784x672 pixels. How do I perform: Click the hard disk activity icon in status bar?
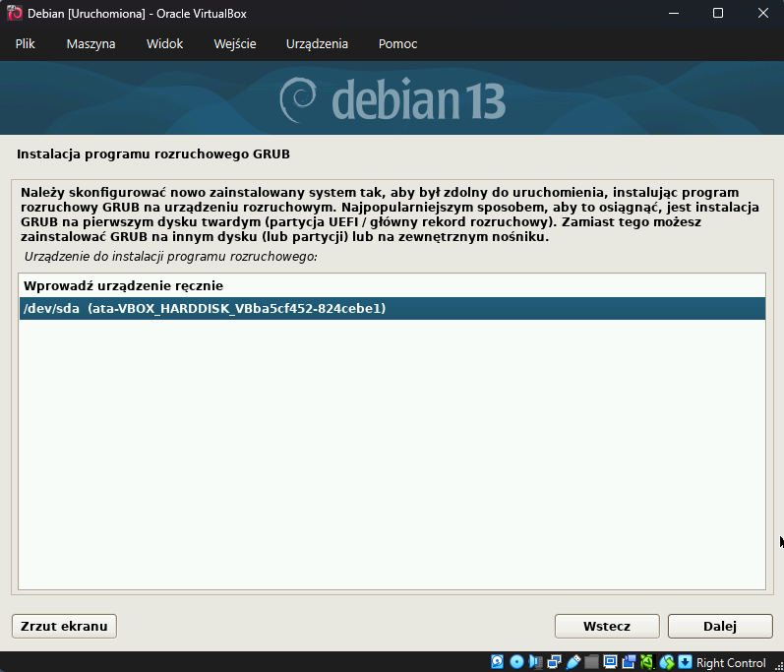[498, 662]
